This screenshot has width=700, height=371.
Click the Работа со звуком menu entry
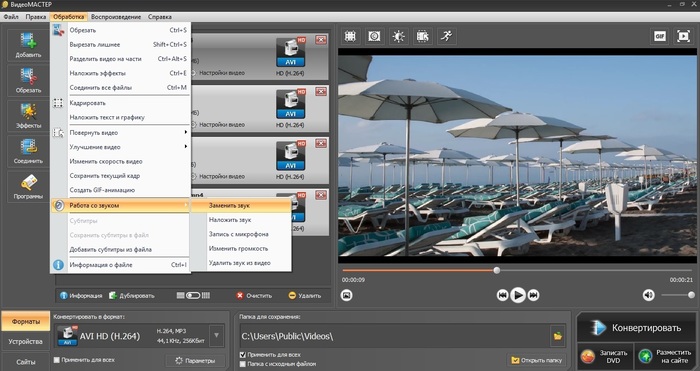(121, 205)
